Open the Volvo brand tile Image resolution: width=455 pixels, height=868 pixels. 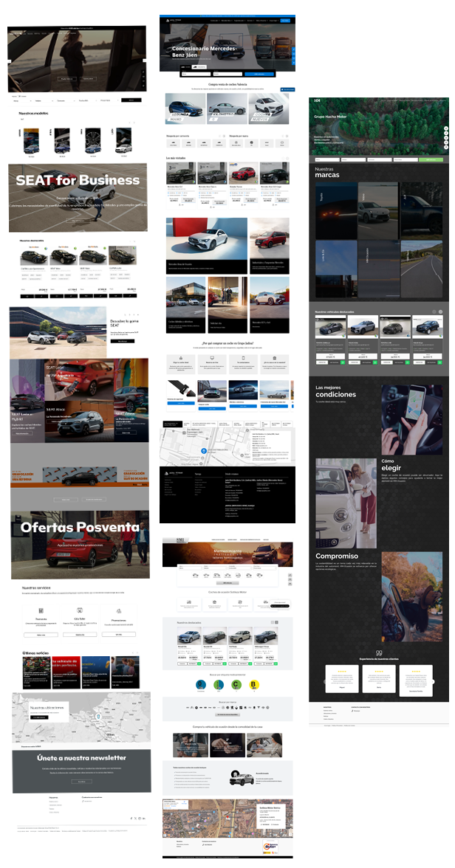click(379, 210)
